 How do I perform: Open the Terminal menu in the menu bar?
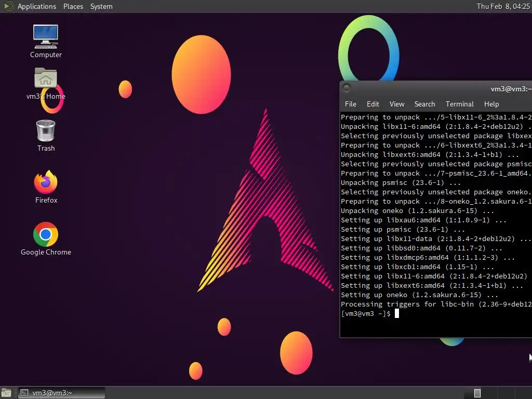[x=459, y=104]
